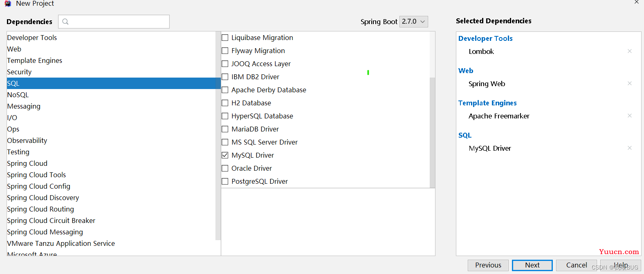Click the dependency list scrollbar
The width and height of the screenshot is (644, 274).
pyautogui.click(x=432, y=132)
